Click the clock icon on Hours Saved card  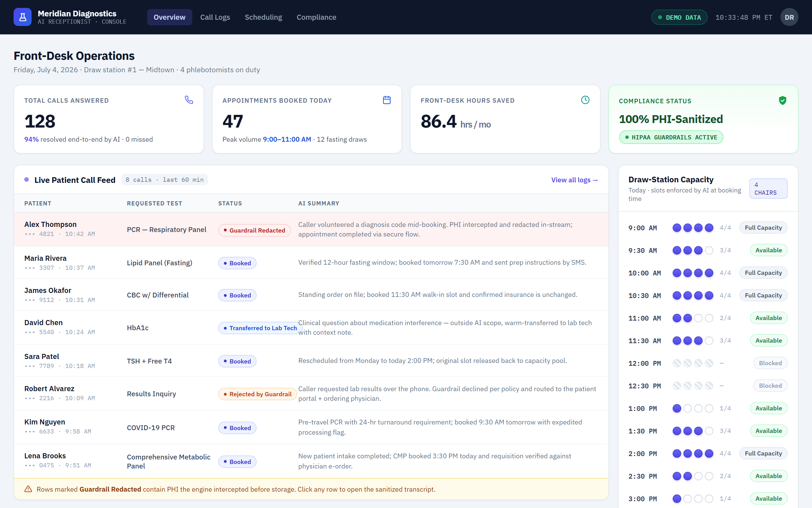tap(585, 100)
